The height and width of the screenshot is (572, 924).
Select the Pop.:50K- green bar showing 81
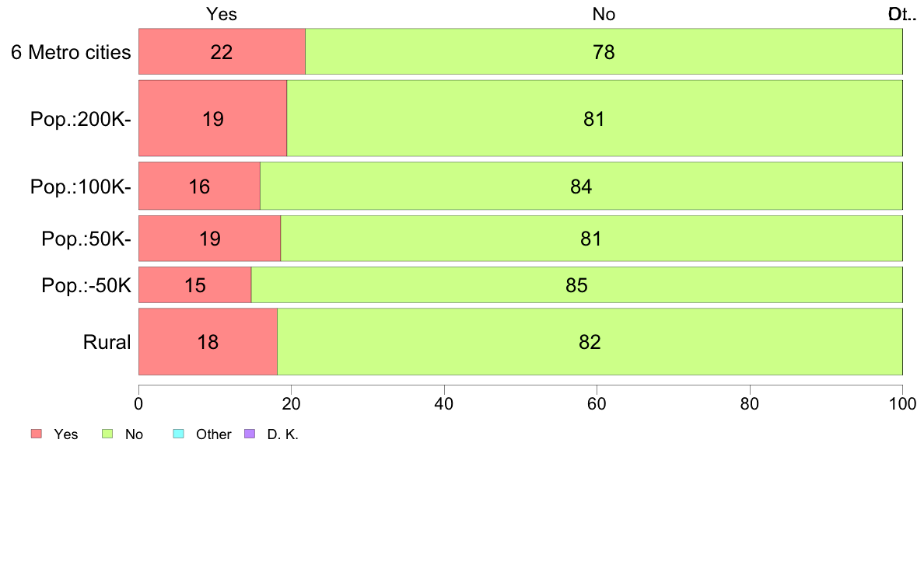(592, 238)
